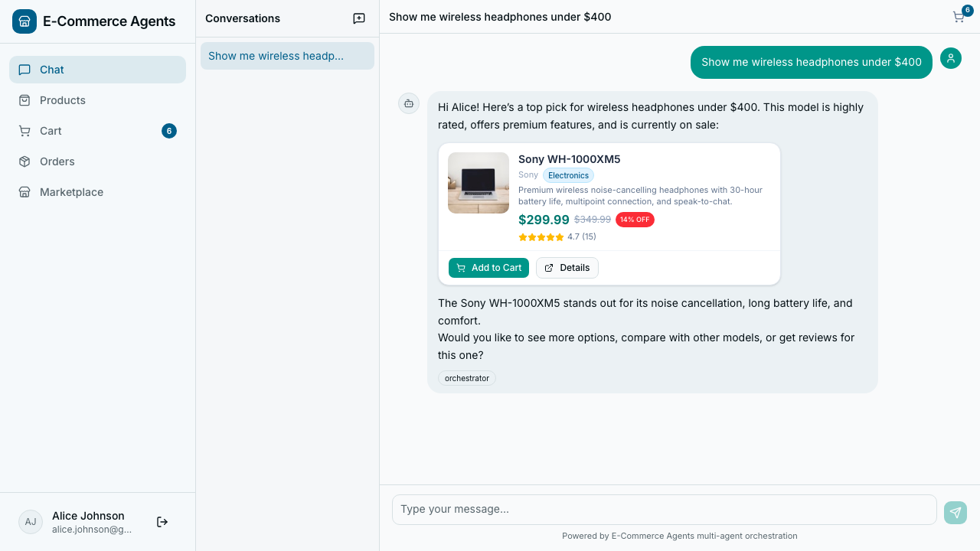Image resolution: width=980 pixels, height=551 pixels.
Task: Click the chat title in header bar
Action: click(500, 17)
